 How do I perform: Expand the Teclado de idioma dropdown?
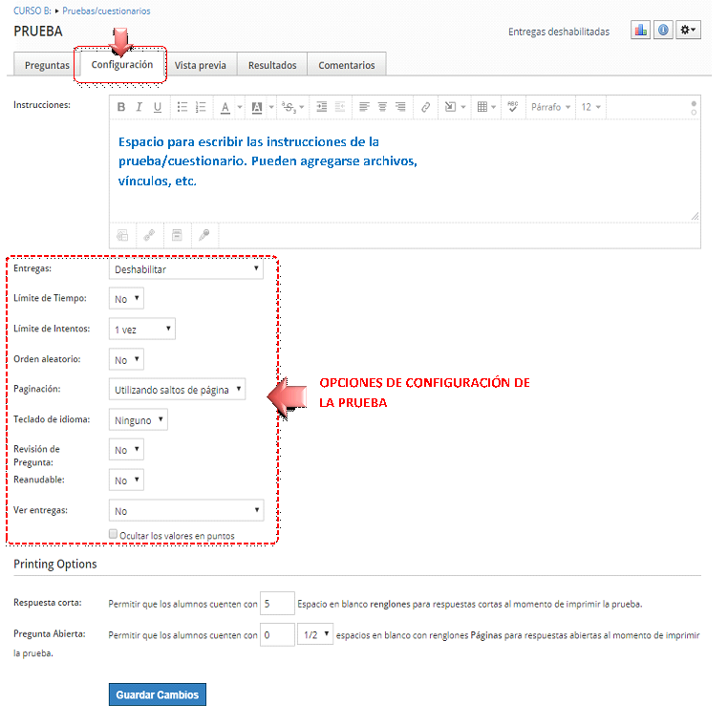139,419
